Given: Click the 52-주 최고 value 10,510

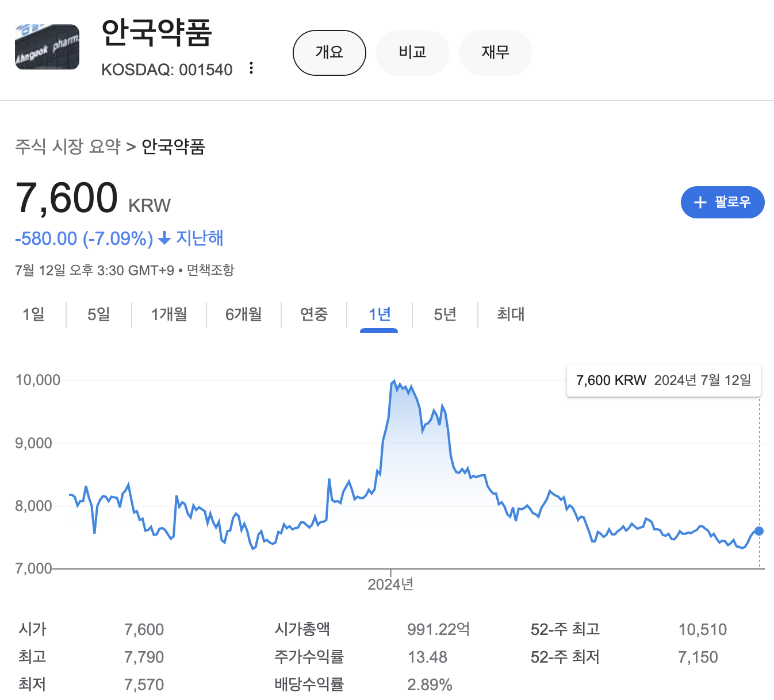Looking at the screenshot, I should point(703,629).
